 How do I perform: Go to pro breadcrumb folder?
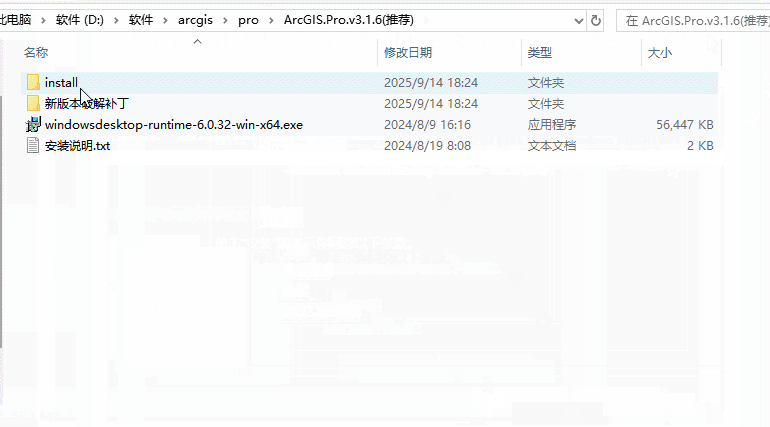tap(248, 20)
